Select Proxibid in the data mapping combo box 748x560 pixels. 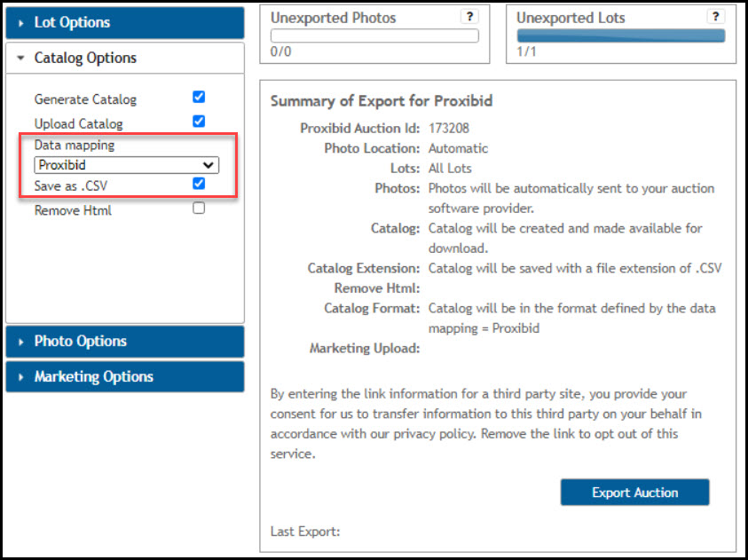click(124, 165)
